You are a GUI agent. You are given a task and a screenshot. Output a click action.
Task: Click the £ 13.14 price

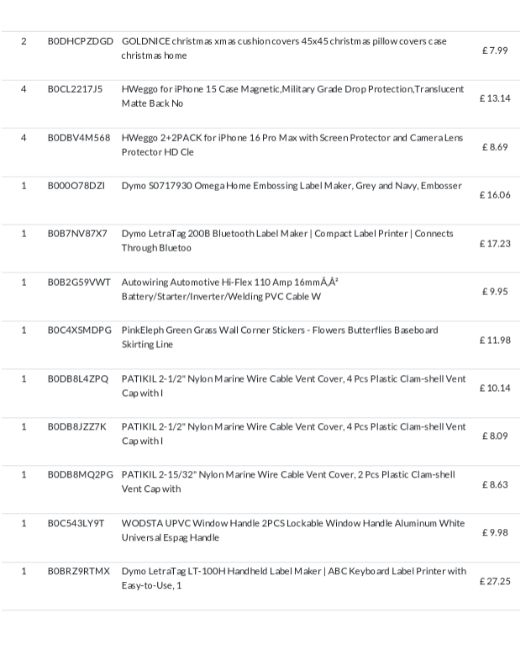point(495,99)
